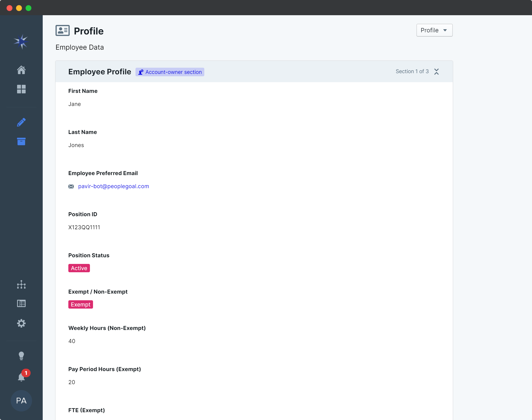Click the Account-owner section badge
This screenshot has width=532, height=420.
(x=170, y=72)
